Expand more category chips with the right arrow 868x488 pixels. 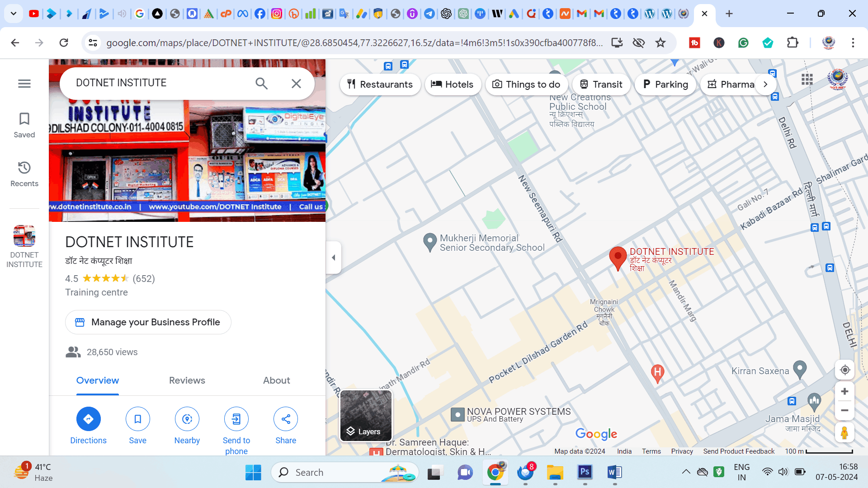pos(765,84)
